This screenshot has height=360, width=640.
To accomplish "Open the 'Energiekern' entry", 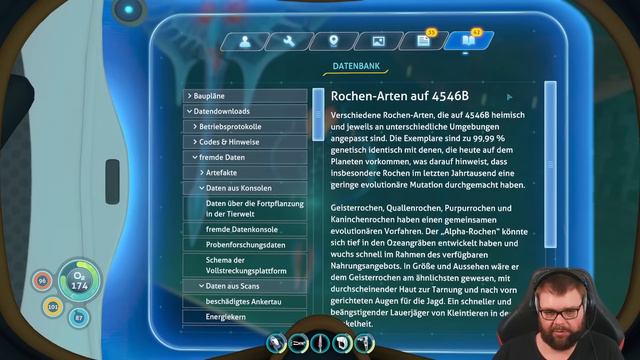I will tap(245, 317).
